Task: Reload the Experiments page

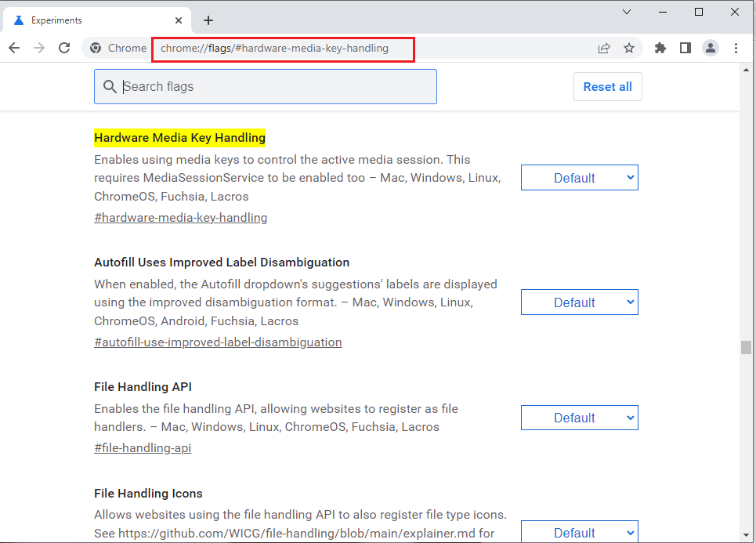Action: tap(64, 48)
